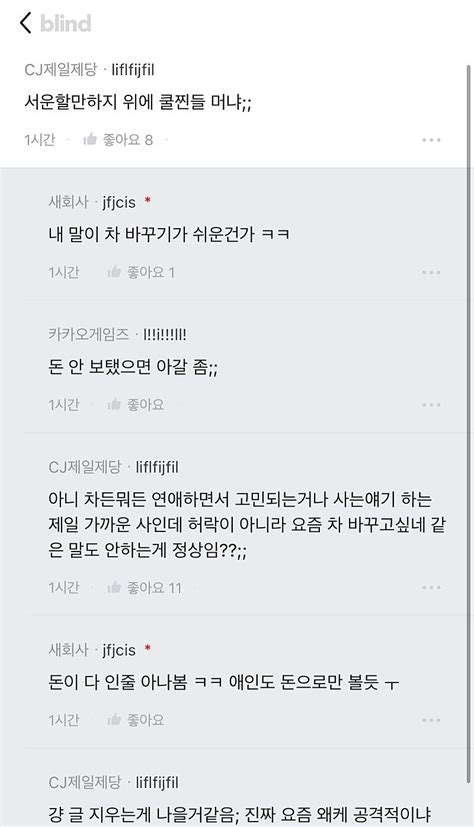
Task: Open the liflfijfil profile on top comment
Action: pyautogui.click(x=133, y=70)
